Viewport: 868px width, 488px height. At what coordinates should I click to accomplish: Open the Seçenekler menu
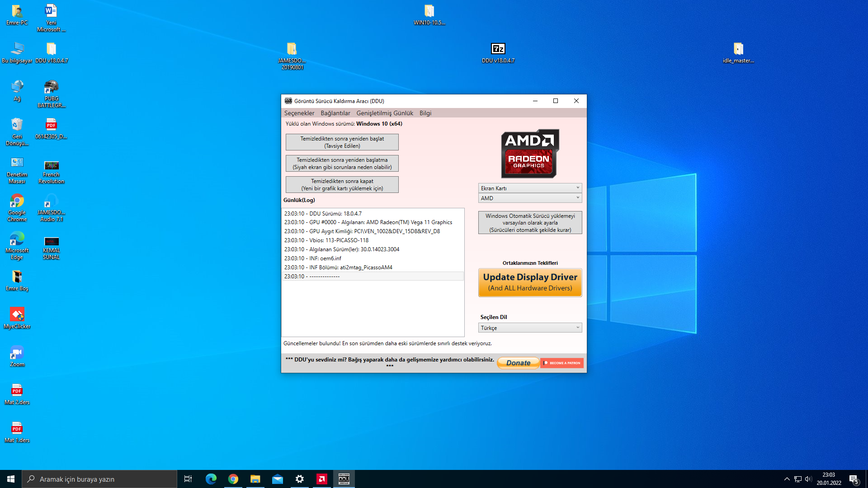point(299,113)
